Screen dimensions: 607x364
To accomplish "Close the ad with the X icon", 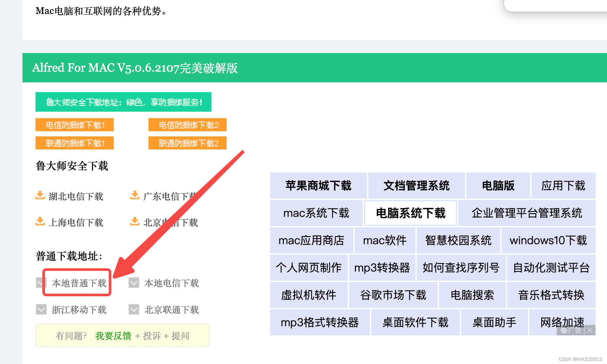I will click(590, 330).
